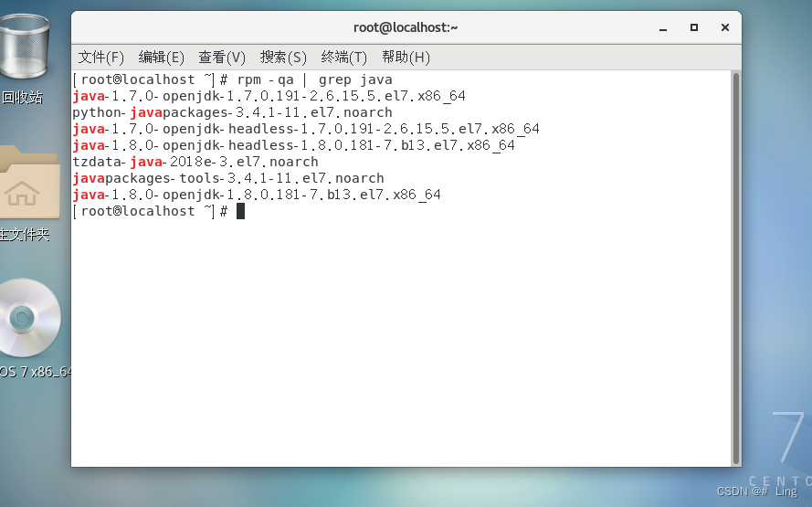Close the root@localhost terminal window

725,27
